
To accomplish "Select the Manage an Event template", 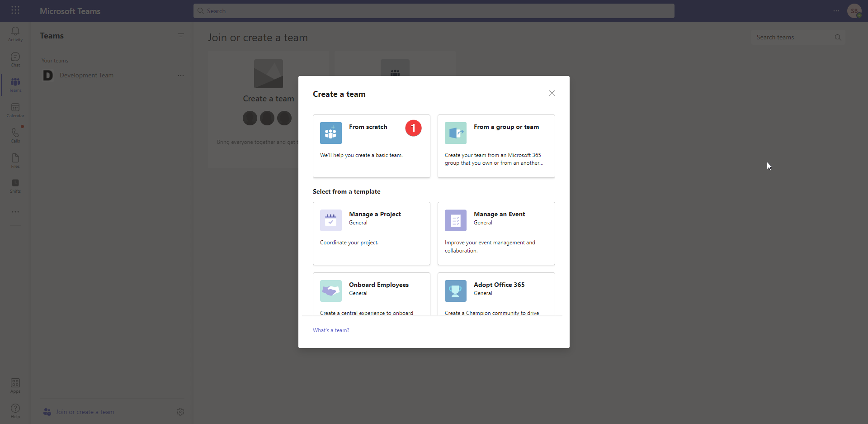I will pos(496,233).
